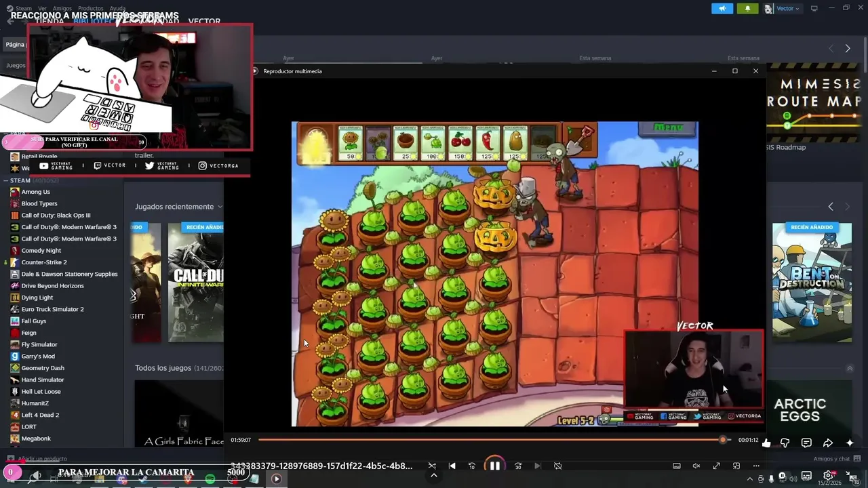Open the Call of Duty Infinite Warfare cover
Screen dimensions: 868x488
[x=196, y=283]
